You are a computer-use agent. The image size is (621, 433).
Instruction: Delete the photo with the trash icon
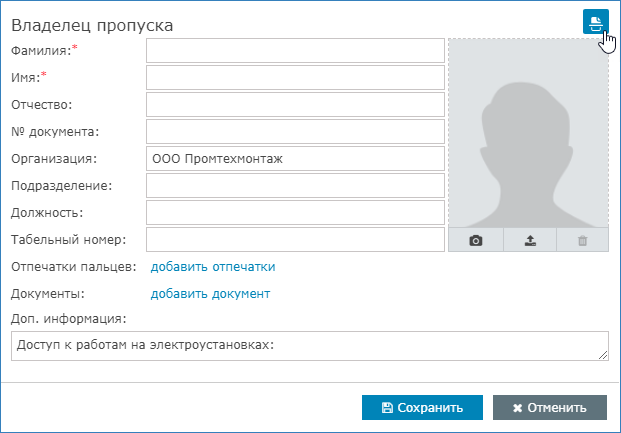[x=582, y=240]
